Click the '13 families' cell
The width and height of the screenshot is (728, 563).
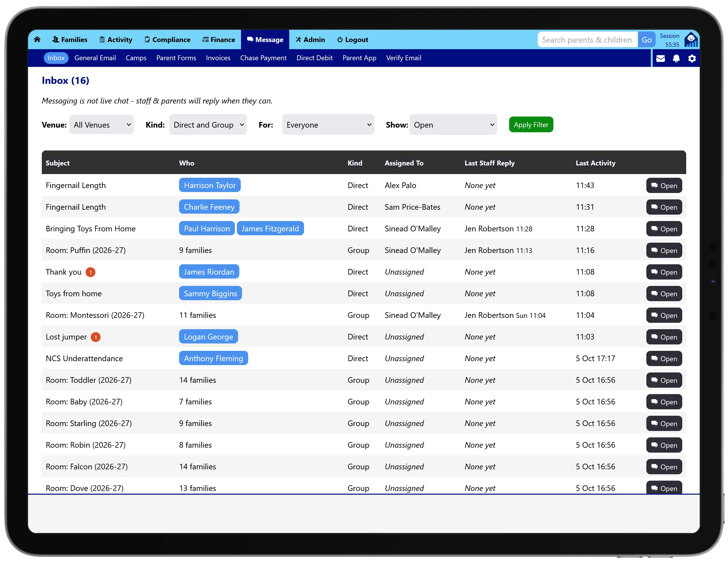pyautogui.click(x=197, y=488)
